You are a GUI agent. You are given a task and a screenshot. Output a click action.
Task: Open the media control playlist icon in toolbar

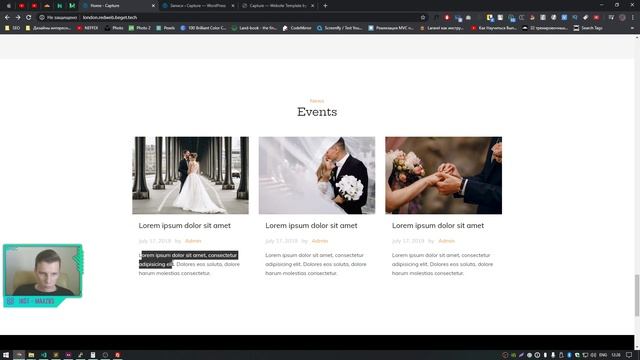pos(611,18)
